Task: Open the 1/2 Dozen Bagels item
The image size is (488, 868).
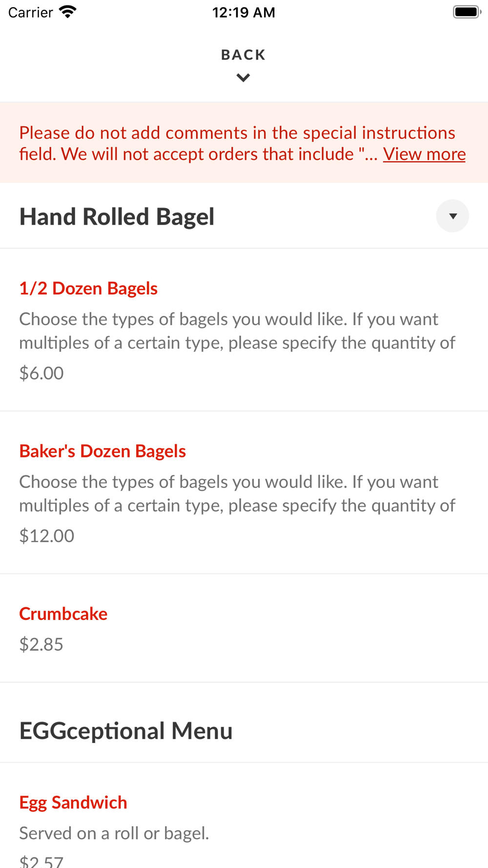Action: click(x=88, y=289)
